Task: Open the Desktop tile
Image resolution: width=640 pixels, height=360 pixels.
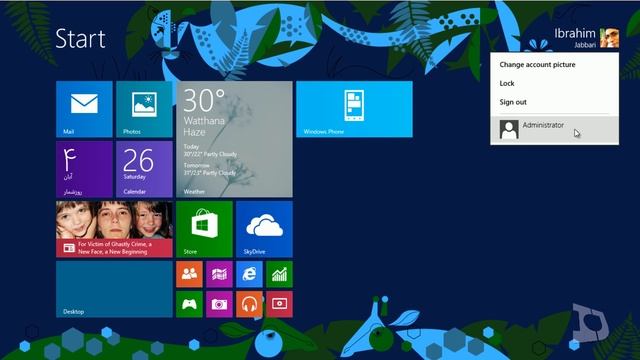Action: (114, 289)
